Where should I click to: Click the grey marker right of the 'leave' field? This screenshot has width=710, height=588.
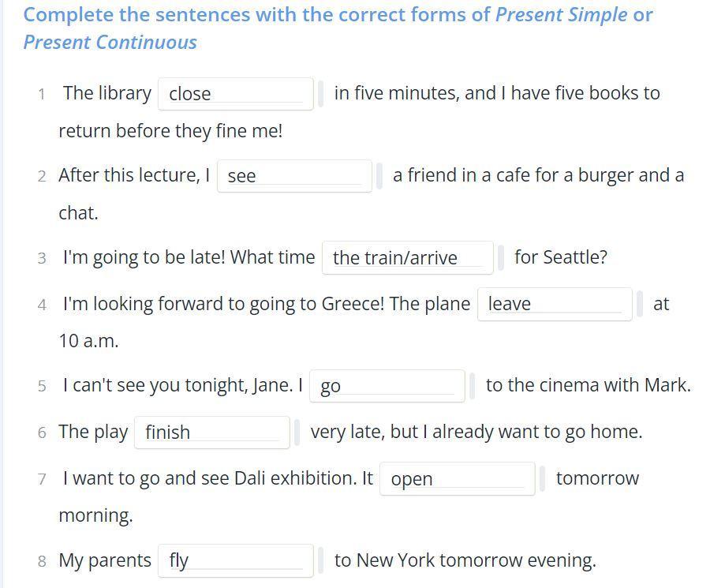pyautogui.click(x=640, y=304)
